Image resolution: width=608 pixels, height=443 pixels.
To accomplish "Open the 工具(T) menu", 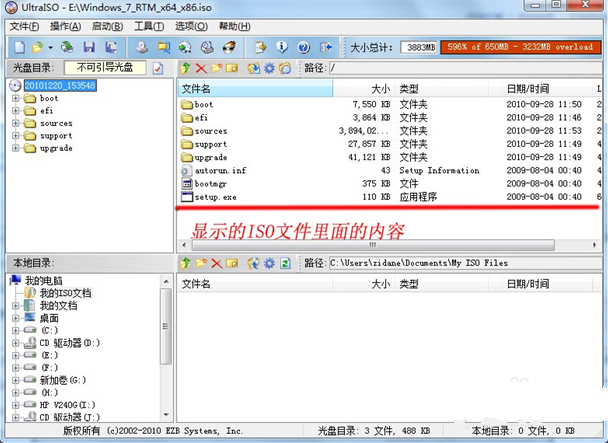I will coord(149,26).
